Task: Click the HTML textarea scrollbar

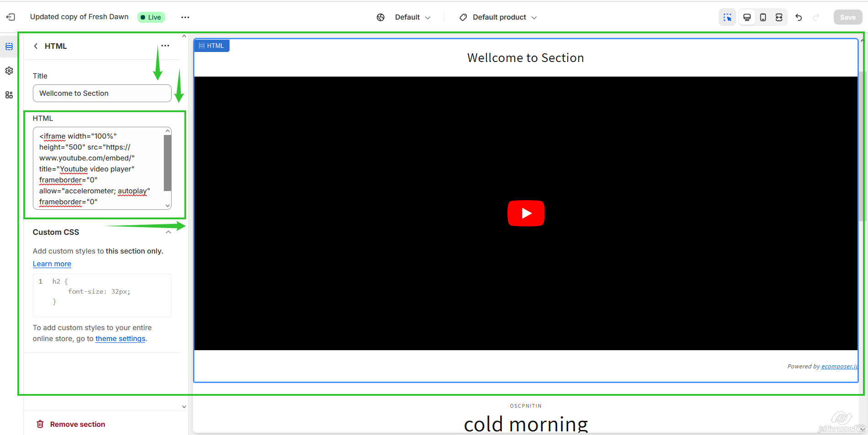Action: tap(167, 163)
